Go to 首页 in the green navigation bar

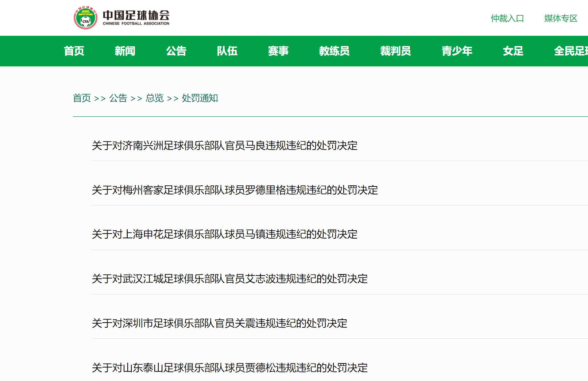coord(74,51)
